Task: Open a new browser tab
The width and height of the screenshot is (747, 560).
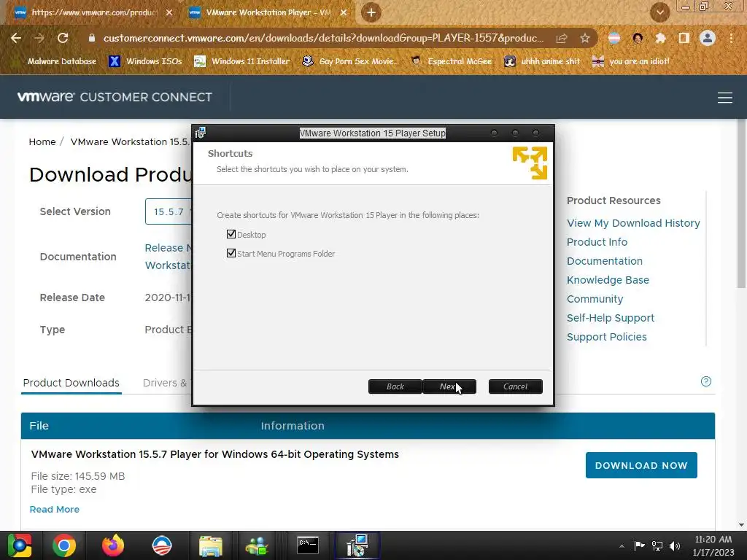Action: [371, 13]
